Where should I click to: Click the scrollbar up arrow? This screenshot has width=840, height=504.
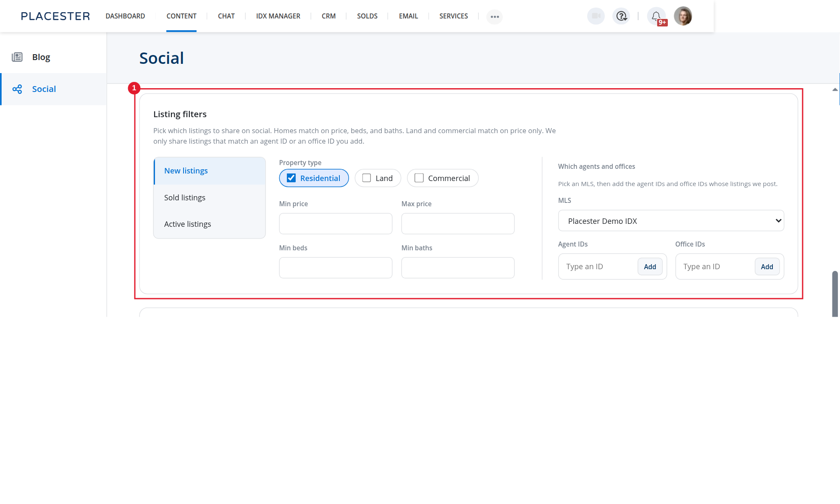pos(835,89)
